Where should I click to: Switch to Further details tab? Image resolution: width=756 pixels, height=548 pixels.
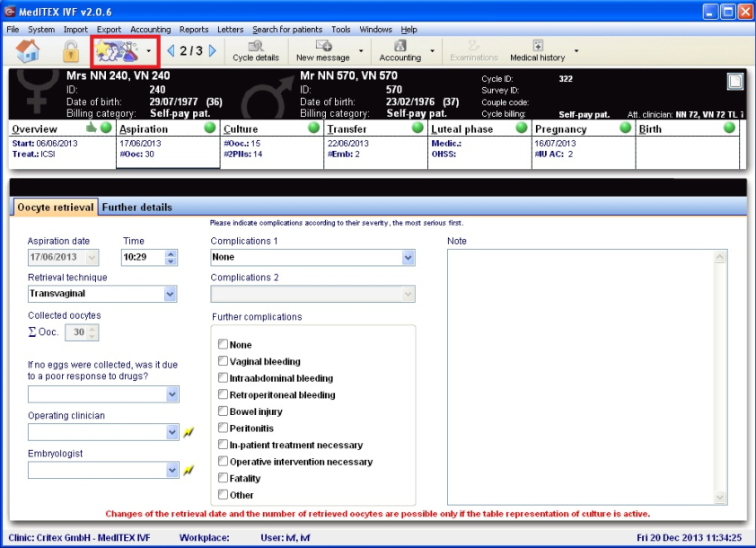(x=137, y=208)
